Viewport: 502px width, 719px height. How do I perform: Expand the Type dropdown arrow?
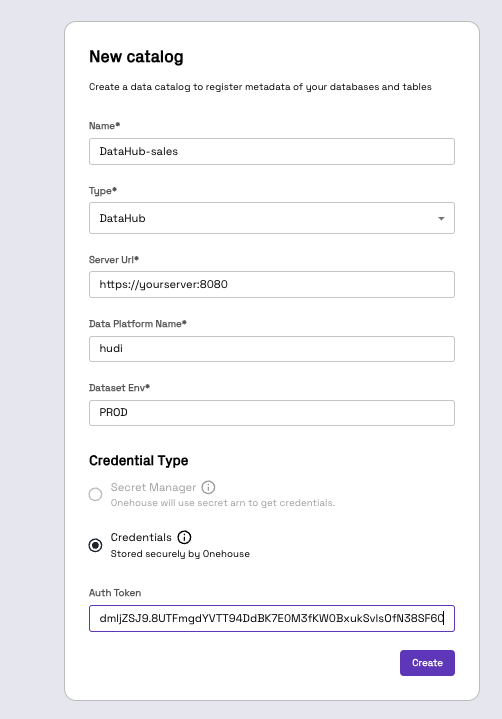pyautogui.click(x=441, y=218)
